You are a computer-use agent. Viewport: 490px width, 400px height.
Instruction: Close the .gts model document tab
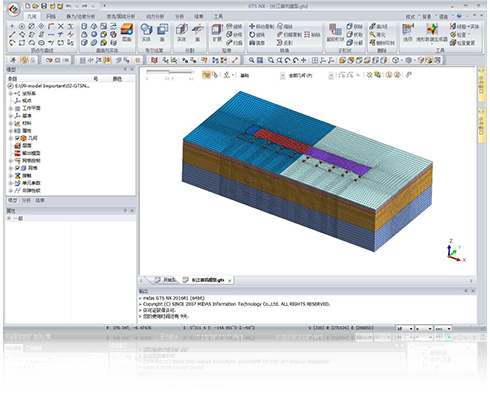click(x=229, y=281)
